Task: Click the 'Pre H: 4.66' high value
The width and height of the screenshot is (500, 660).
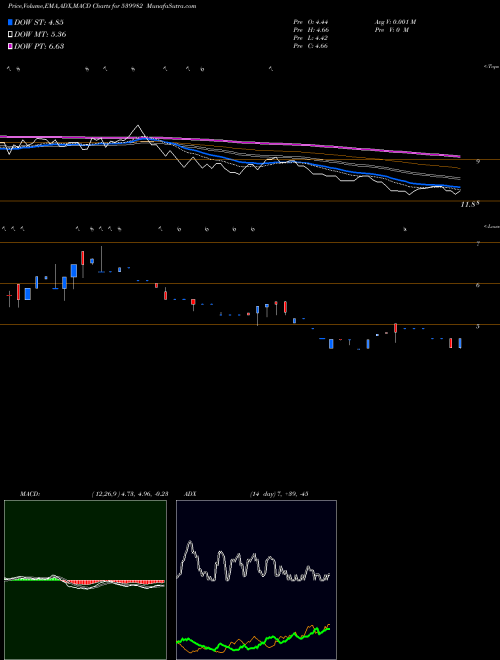Action: pos(311,30)
